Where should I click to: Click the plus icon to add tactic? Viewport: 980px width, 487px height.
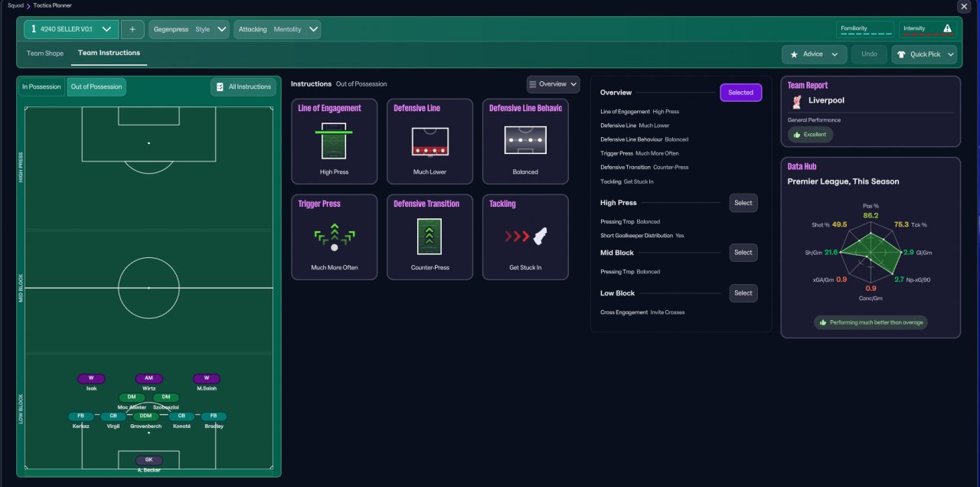point(132,29)
